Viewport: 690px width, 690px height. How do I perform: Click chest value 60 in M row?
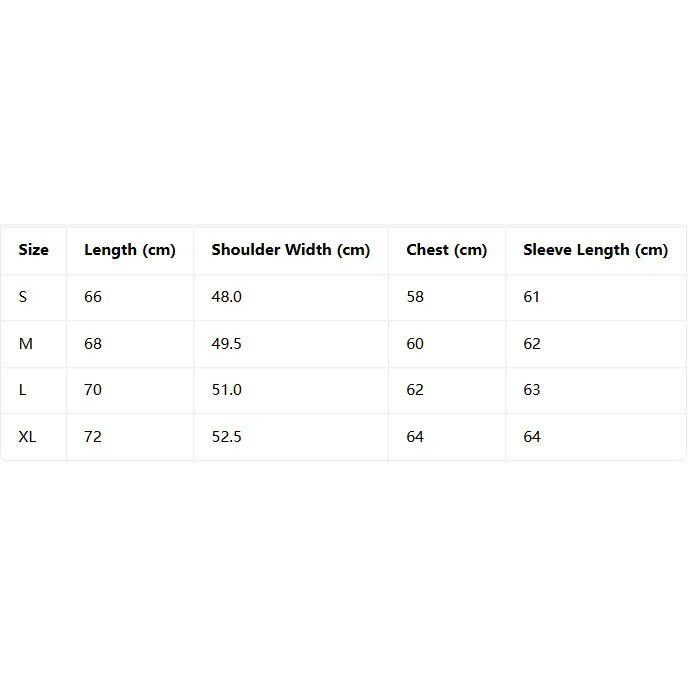click(415, 343)
